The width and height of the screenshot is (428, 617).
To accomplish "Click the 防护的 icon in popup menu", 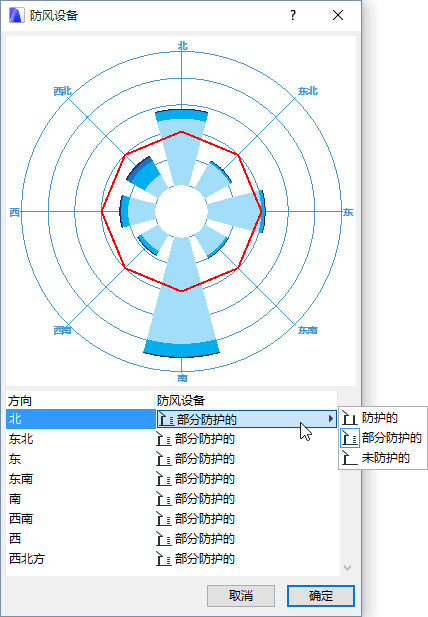I will 350,417.
